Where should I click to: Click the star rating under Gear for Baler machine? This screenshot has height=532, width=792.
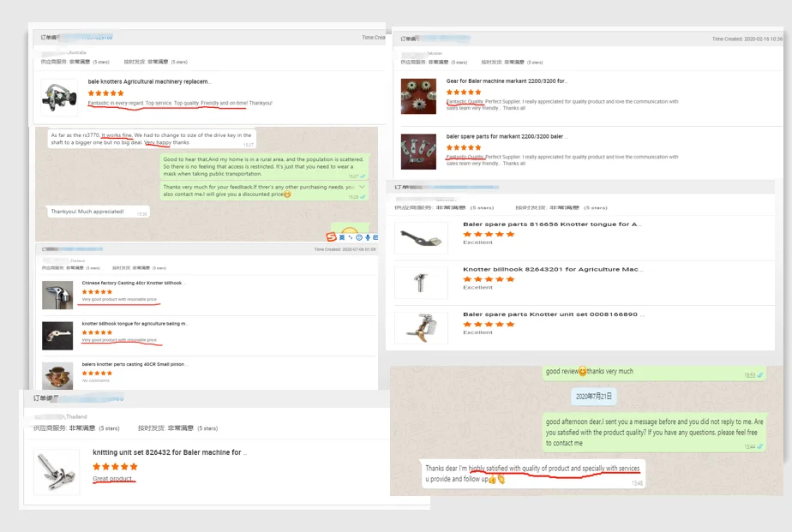pyautogui.click(x=464, y=92)
